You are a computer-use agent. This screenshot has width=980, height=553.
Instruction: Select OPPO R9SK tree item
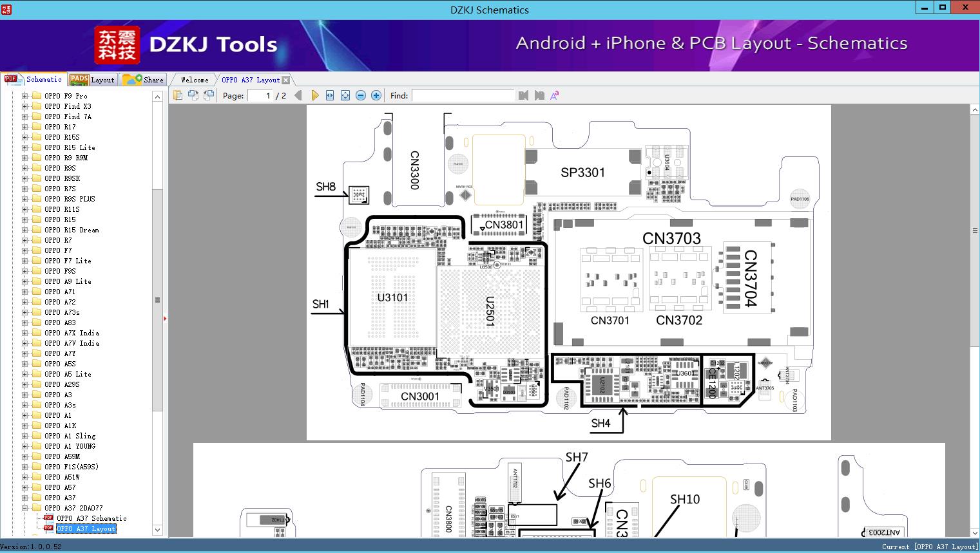[62, 178]
